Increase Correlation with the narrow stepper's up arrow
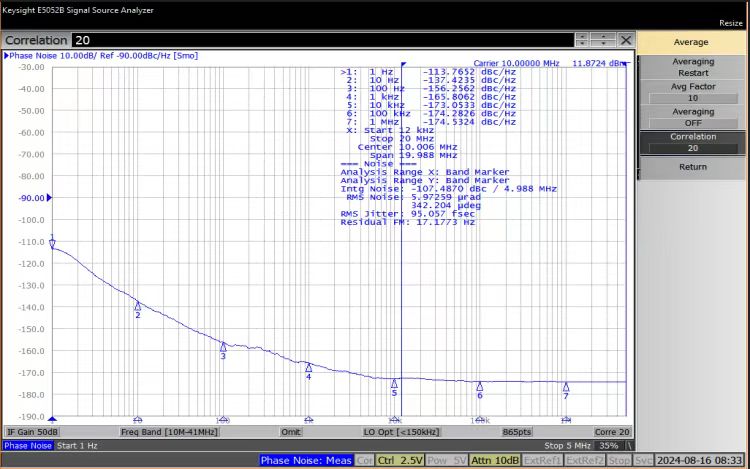Image resolution: width=750 pixels, height=469 pixels. pyautogui.click(x=582, y=36)
